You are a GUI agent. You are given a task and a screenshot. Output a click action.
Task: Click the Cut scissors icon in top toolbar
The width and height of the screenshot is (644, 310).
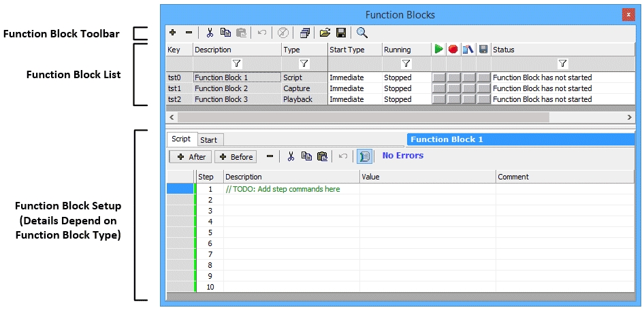coord(210,32)
